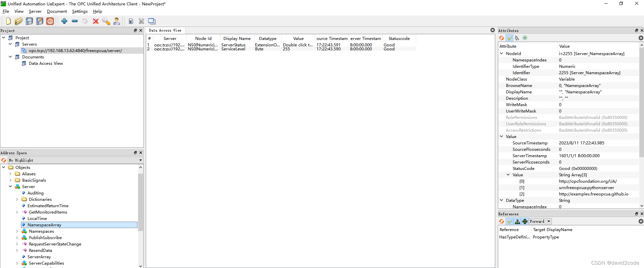Toggle the green checkmark in References toolbar
Image resolution: width=644 pixels, height=268 pixels.
(510, 221)
